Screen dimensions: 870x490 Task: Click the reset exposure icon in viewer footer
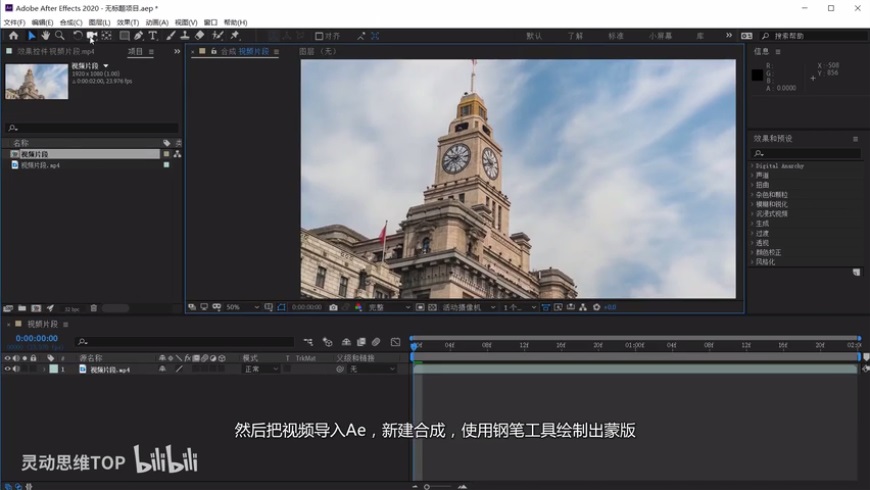(596, 307)
